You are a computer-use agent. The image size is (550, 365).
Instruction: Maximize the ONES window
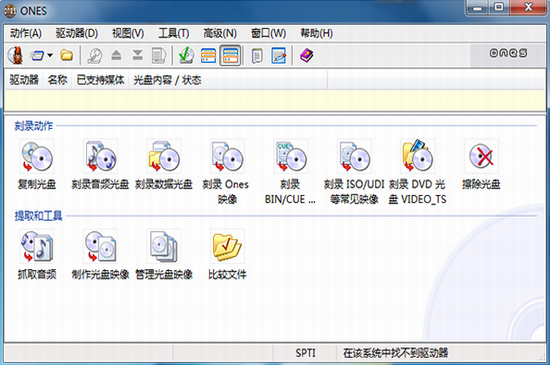498,8
